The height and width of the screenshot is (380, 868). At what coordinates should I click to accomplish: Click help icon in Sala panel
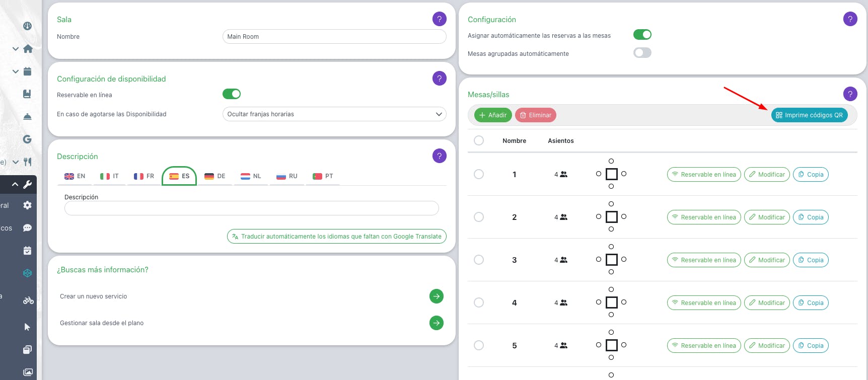coord(439,19)
